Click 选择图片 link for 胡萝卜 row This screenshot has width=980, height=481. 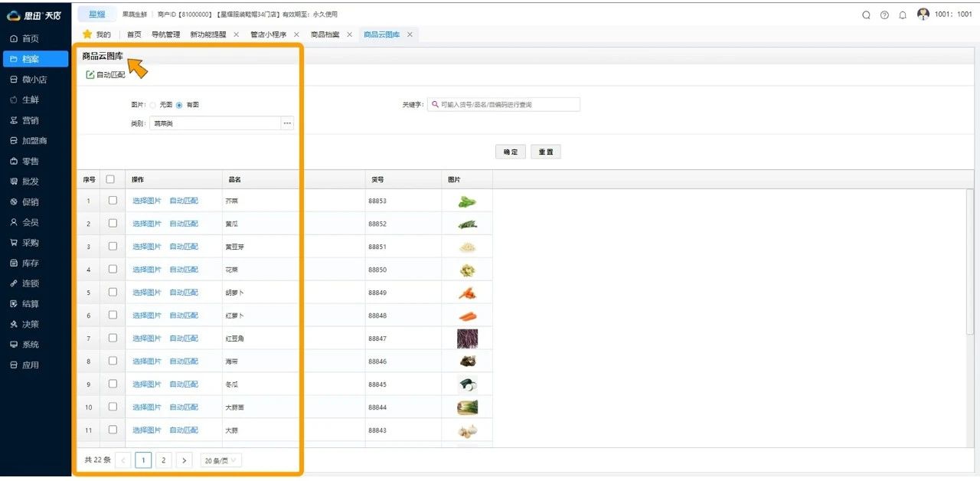click(x=147, y=293)
